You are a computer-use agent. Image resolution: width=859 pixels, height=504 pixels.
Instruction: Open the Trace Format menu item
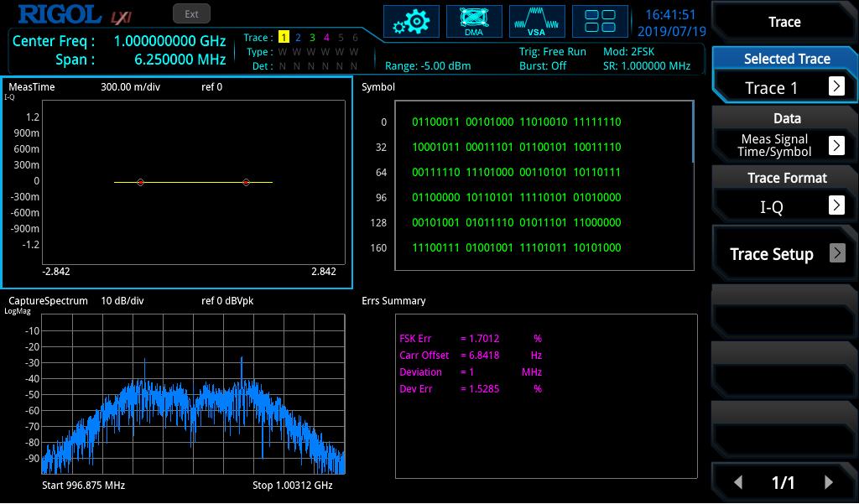click(784, 194)
